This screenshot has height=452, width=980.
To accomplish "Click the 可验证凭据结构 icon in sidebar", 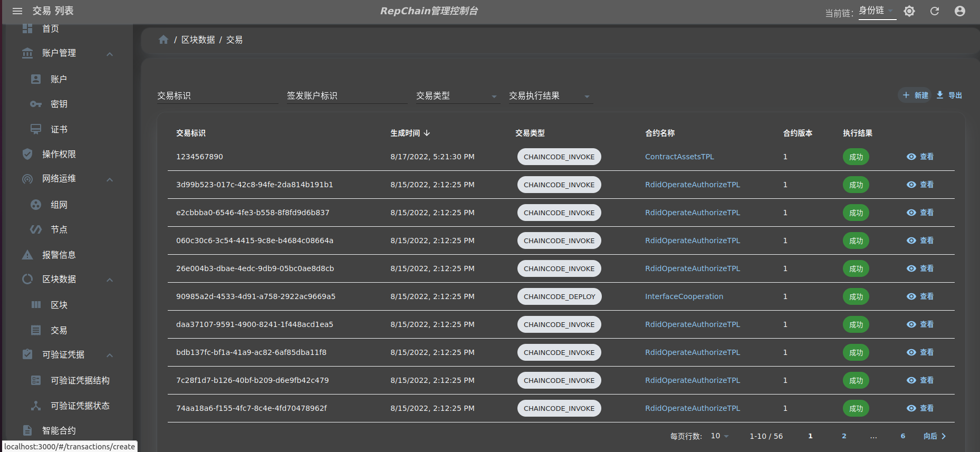I will click(36, 380).
